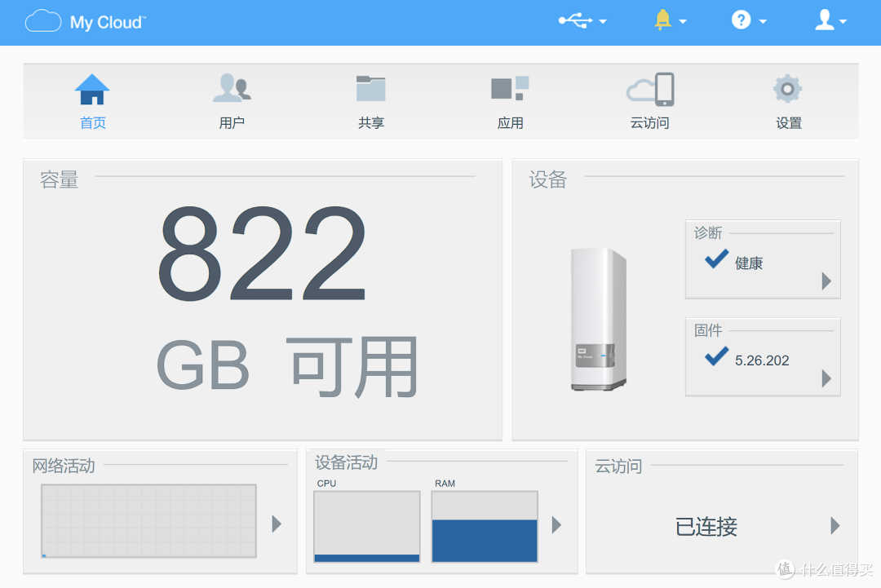Viewport: 881px width, 588px height.
Task: Click the CPU usage bar
Action: pos(367,527)
